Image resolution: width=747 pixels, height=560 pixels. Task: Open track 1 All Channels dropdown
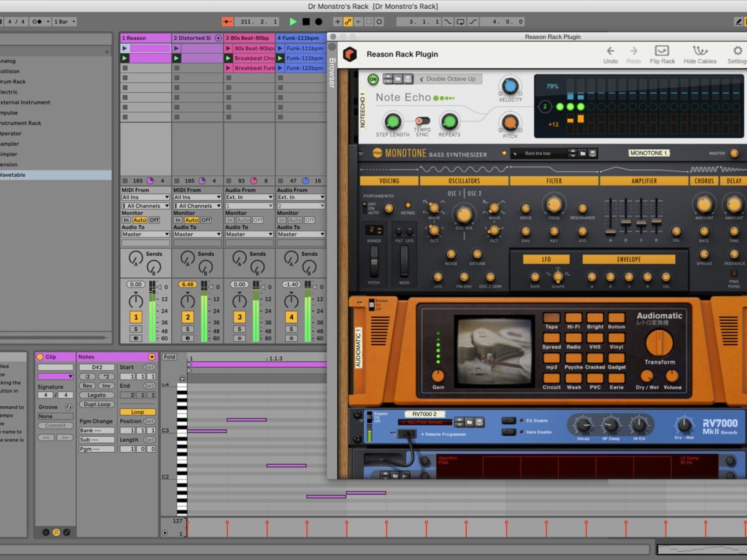(x=146, y=206)
